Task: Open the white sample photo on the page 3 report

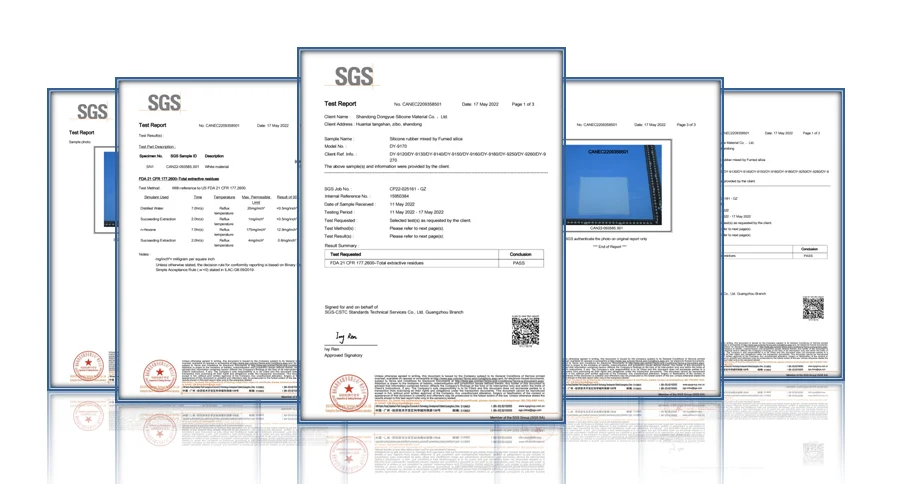Action: (613, 185)
